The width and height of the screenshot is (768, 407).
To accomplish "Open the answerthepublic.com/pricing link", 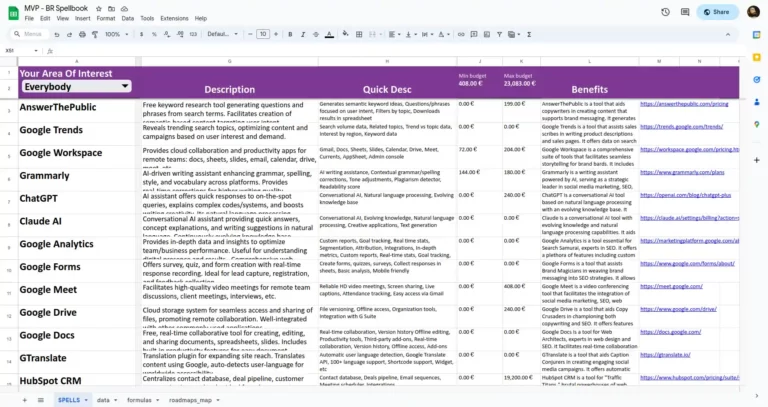I will pos(684,104).
